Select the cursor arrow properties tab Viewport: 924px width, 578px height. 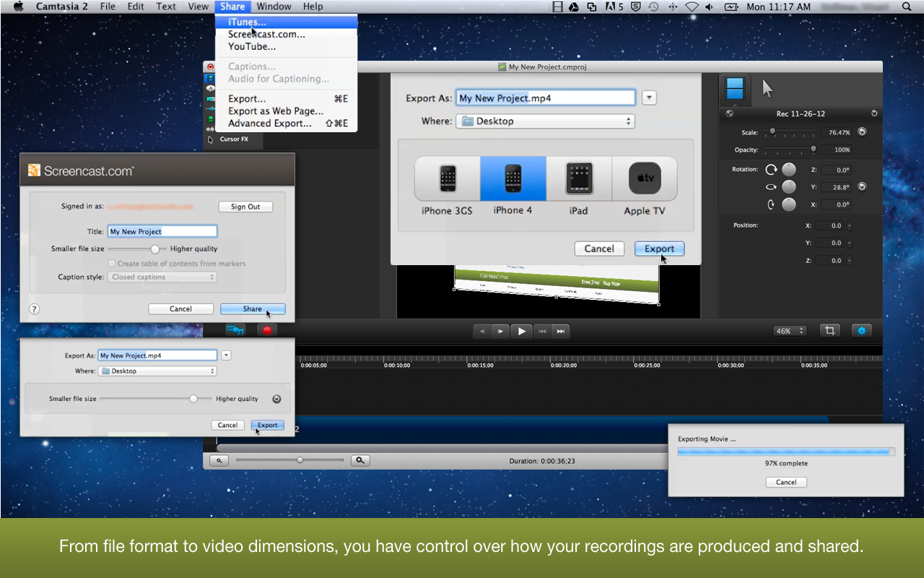tap(767, 89)
